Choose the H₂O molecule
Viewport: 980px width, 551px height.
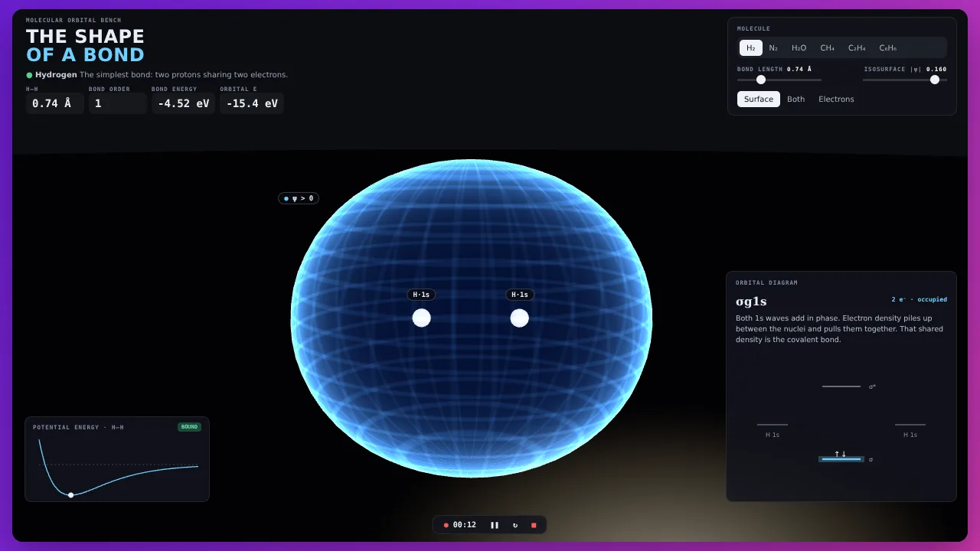point(799,48)
